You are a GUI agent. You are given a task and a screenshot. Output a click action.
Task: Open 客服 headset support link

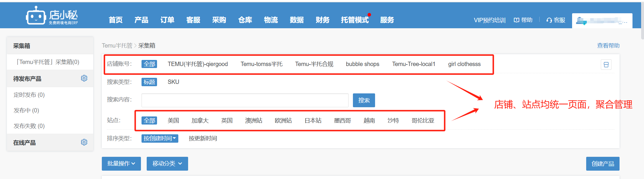pos(556,20)
